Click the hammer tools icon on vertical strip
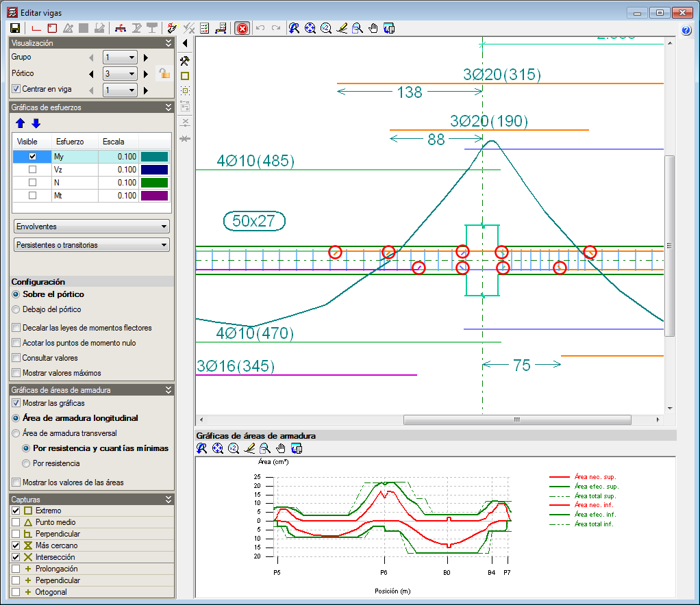This screenshot has height=605, width=700. point(184,61)
